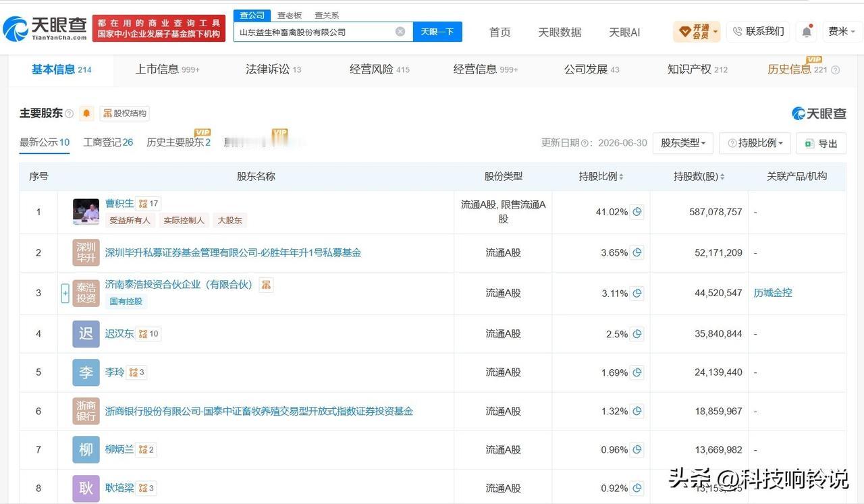Open the 股东类型 filter dropdown

pos(683,143)
